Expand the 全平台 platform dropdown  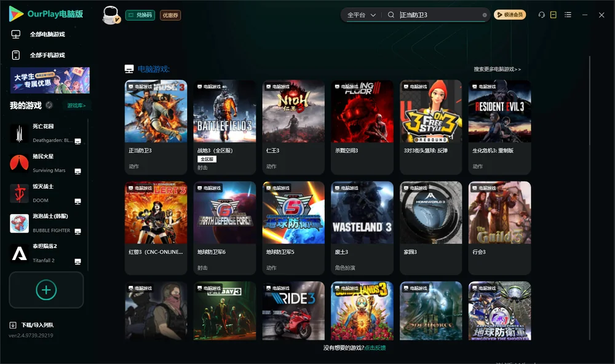361,15
